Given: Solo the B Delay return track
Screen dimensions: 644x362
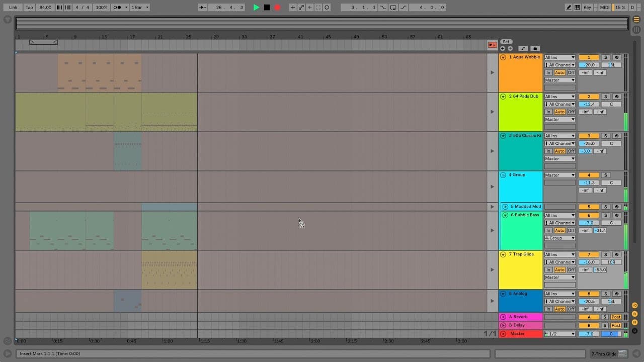Looking at the screenshot, I should [605, 325].
